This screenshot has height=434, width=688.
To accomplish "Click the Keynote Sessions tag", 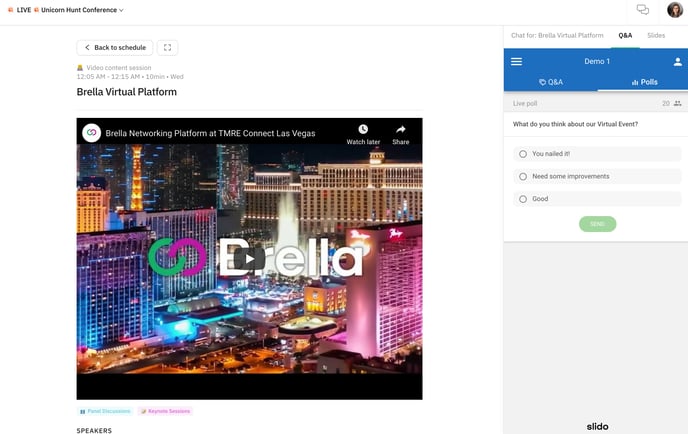I will click(x=165, y=411).
